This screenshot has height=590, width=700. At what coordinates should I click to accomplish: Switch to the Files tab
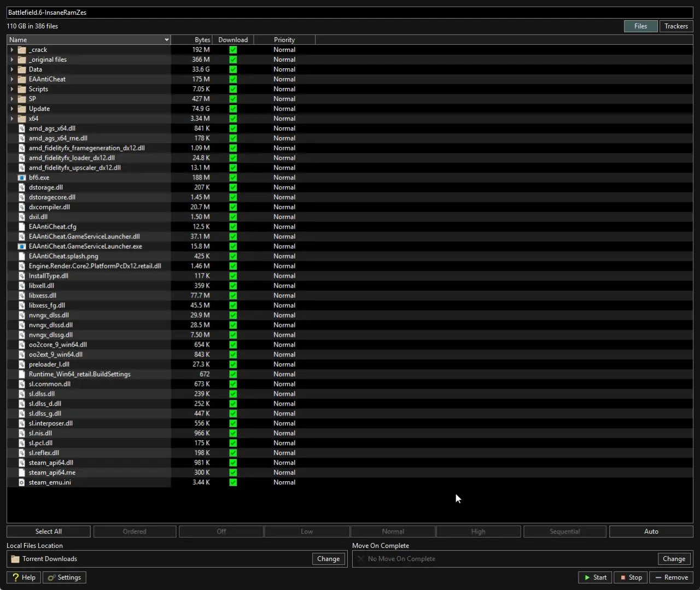[641, 26]
